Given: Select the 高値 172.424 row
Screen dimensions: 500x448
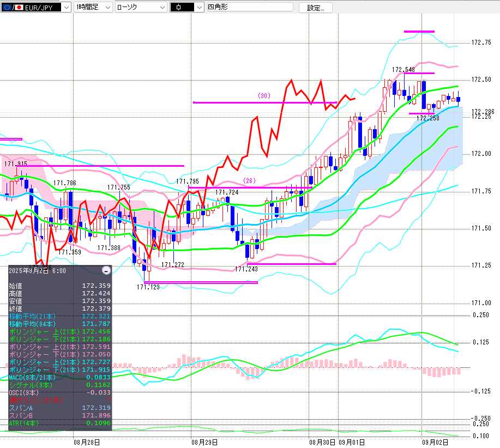Looking at the screenshot, I should pos(59,293).
